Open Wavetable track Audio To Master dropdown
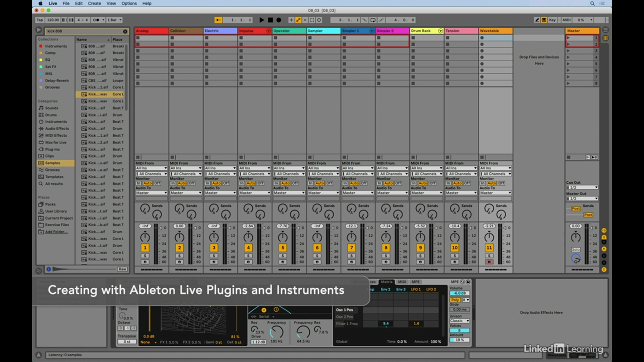This screenshot has width=644, height=362. (x=496, y=193)
